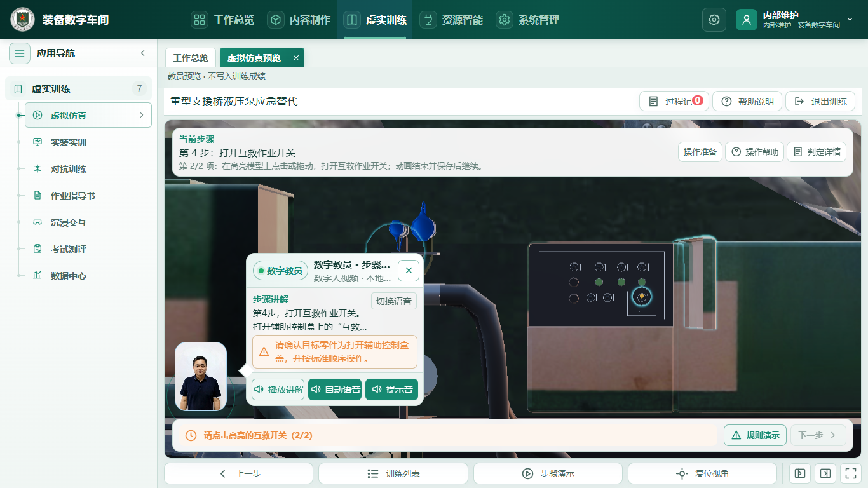Collapse the sidebar with left chevron
868x488 pixels.
[143, 53]
